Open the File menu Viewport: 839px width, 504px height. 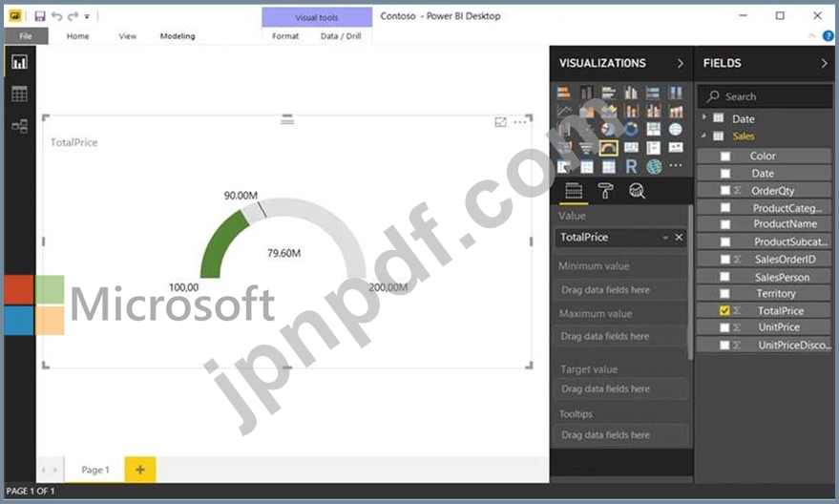pyautogui.click(x=26, y=36)
